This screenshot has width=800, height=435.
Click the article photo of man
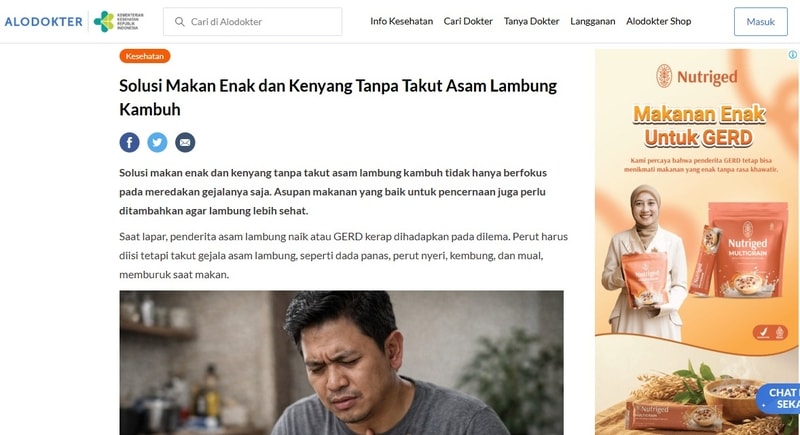click(x=341, y=363)
